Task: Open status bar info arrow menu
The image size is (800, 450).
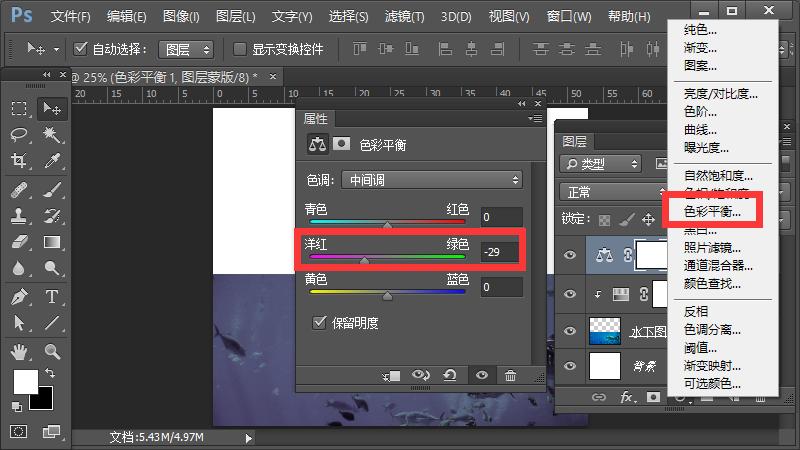Action: pyautogui.click(x=248, y=438)
